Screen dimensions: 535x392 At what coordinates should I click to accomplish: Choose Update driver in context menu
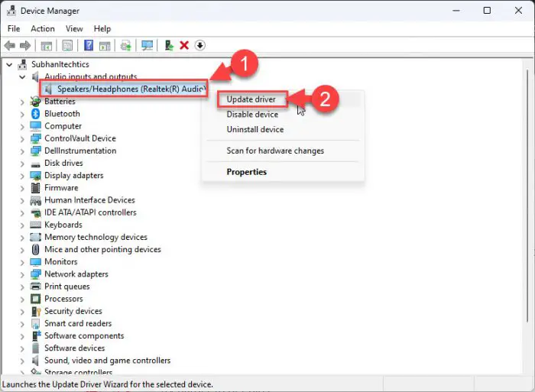(251, 99)
